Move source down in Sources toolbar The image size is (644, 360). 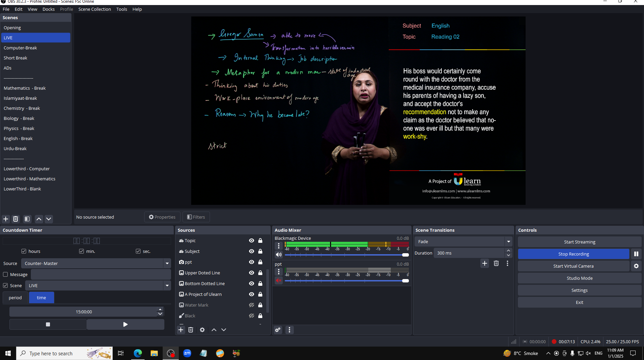[224, 330]
